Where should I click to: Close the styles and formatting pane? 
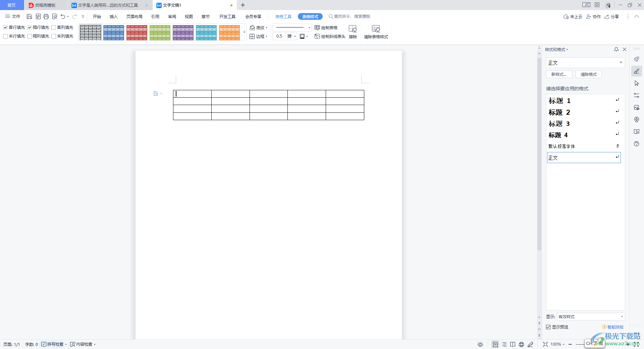point(625,49)
